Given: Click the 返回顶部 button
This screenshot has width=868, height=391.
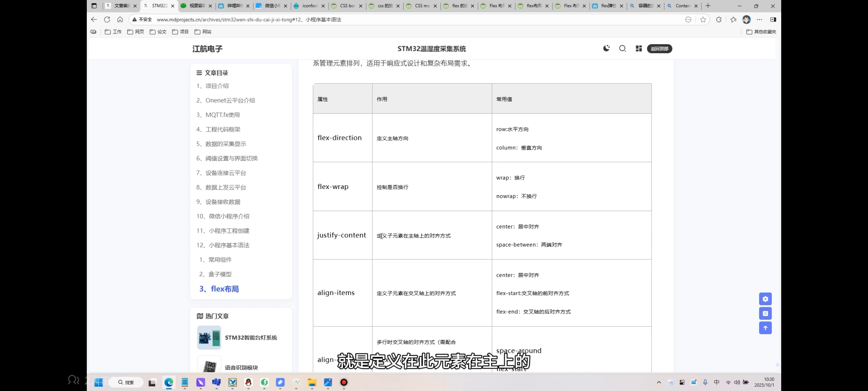Looking at the screenshot, I should tap(659, 49).
